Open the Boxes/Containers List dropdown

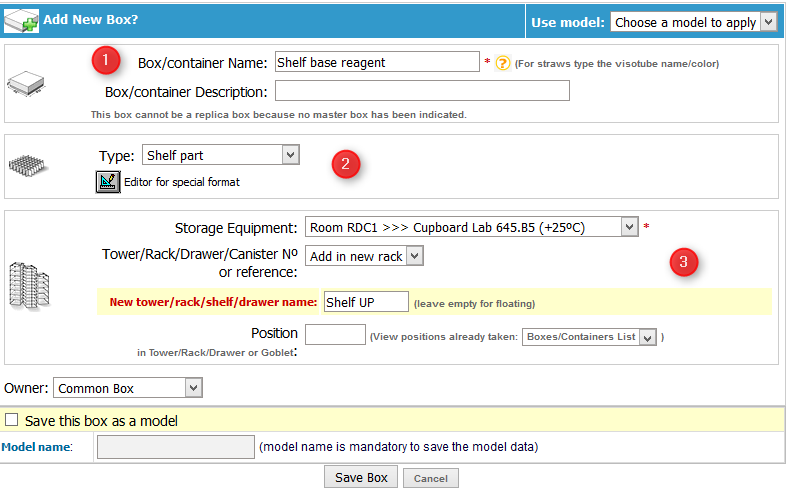pos(589,337)
